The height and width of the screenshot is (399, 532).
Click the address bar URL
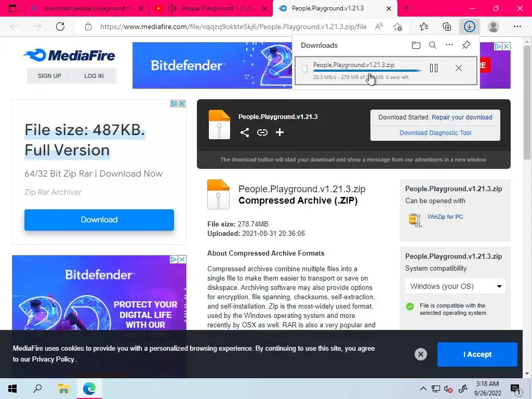(x=233, y=26)
